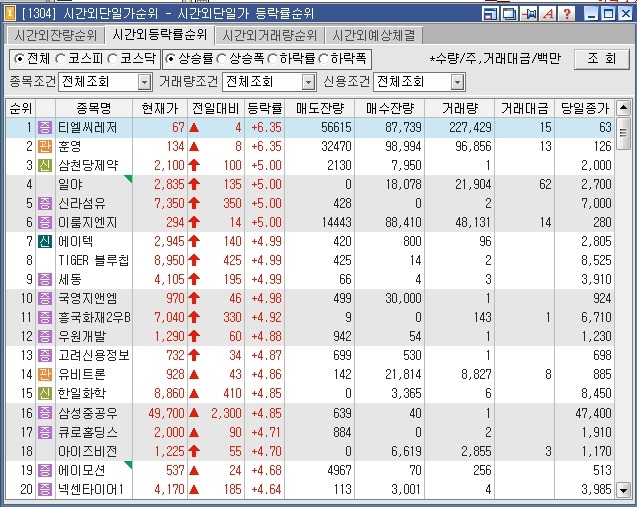637x507 pixels.
Task: Sort by the 현재가 column header
Action: tap(160, 108)
